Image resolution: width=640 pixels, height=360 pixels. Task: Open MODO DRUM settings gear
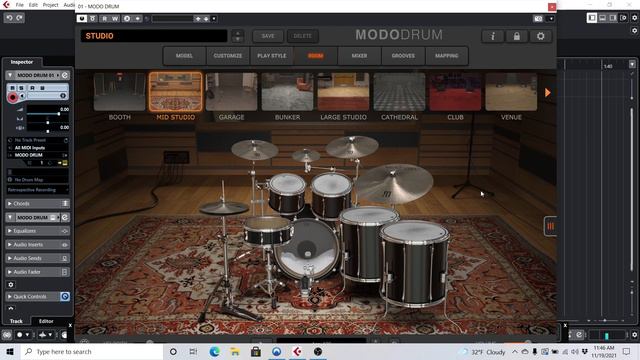click(x=540, y=36)
